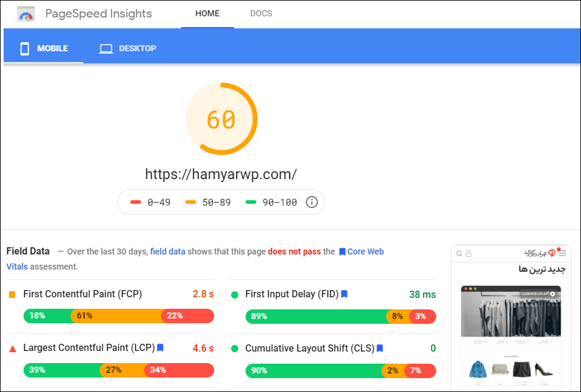Click the LCP value 4.6 s

(203, 349)
